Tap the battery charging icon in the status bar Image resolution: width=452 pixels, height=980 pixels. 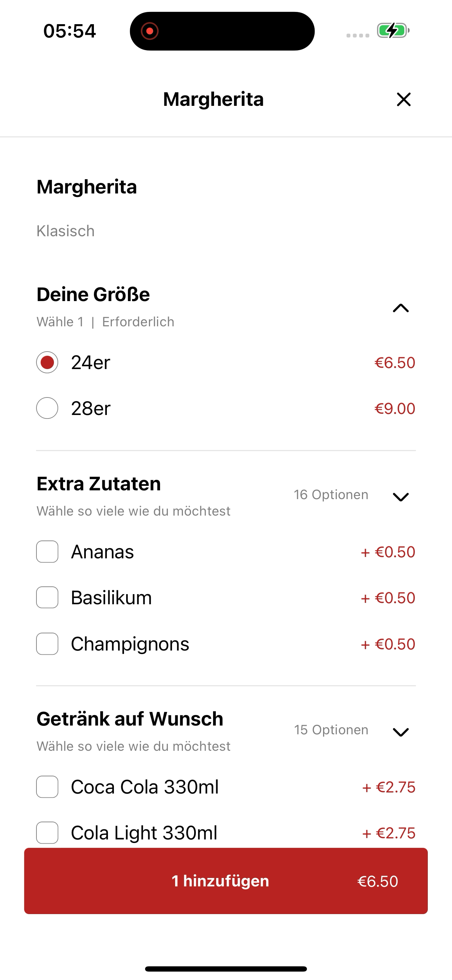(x=393, y=30)
